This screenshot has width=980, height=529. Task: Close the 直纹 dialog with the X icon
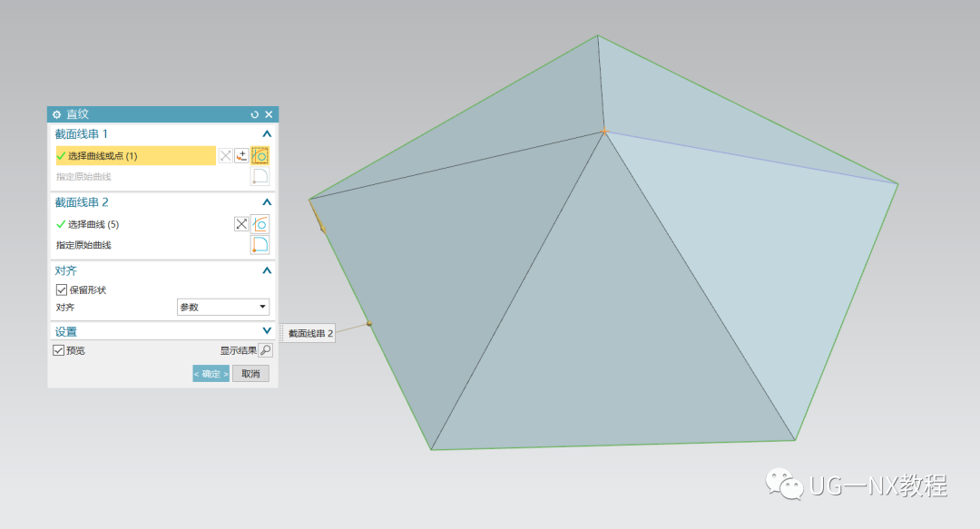pyautogui.click(x=269, y=114)
